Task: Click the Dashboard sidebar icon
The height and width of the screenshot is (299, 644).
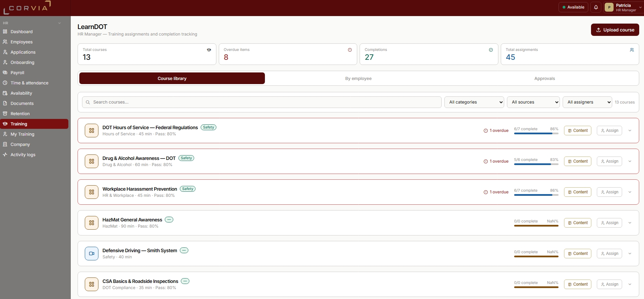Action: [x=5, y=31]
